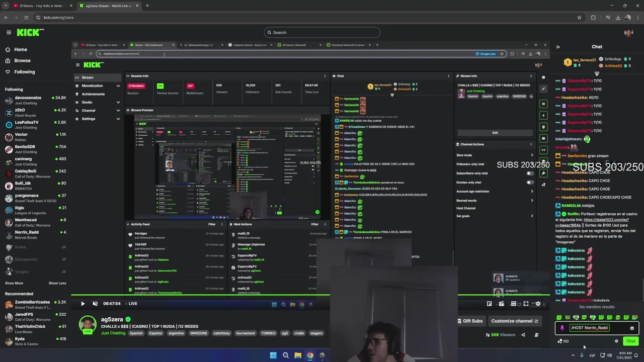Click Show Less under Following list
The image size is (644, 362).
[x=57, y=283]
